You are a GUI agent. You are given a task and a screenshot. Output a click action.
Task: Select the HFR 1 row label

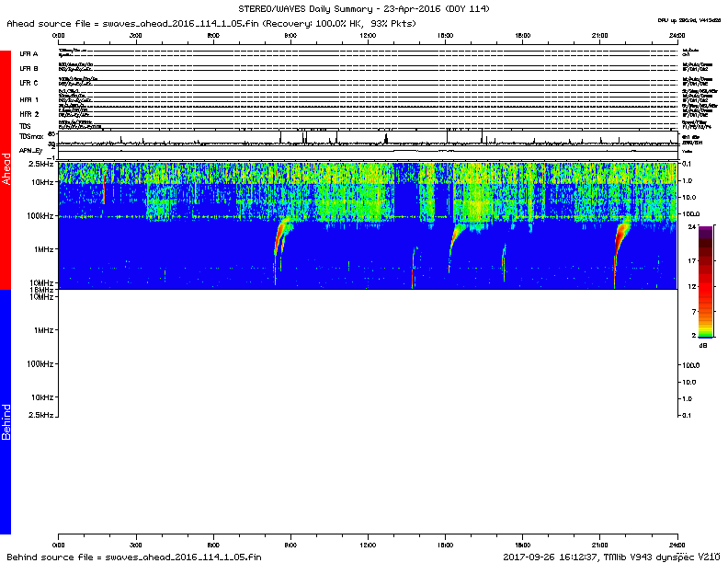[29, 98]
